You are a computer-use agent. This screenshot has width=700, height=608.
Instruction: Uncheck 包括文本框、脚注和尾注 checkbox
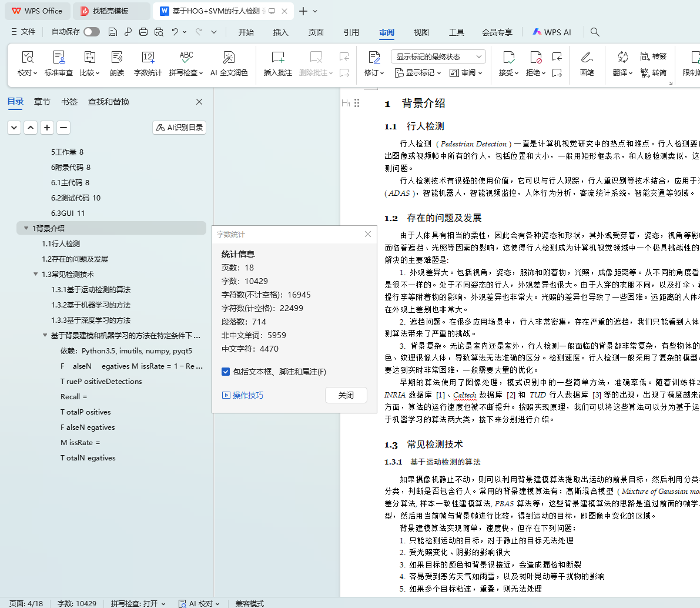[x=226, y=372]
